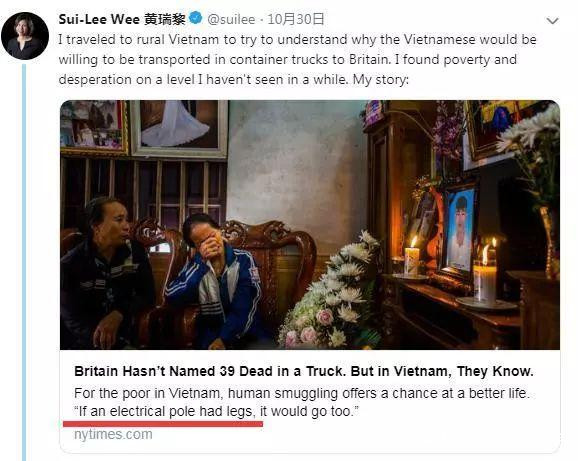
Task: Open headline 'Britain Hasn't Named 39 Dead'
Action: click(304, 371)
